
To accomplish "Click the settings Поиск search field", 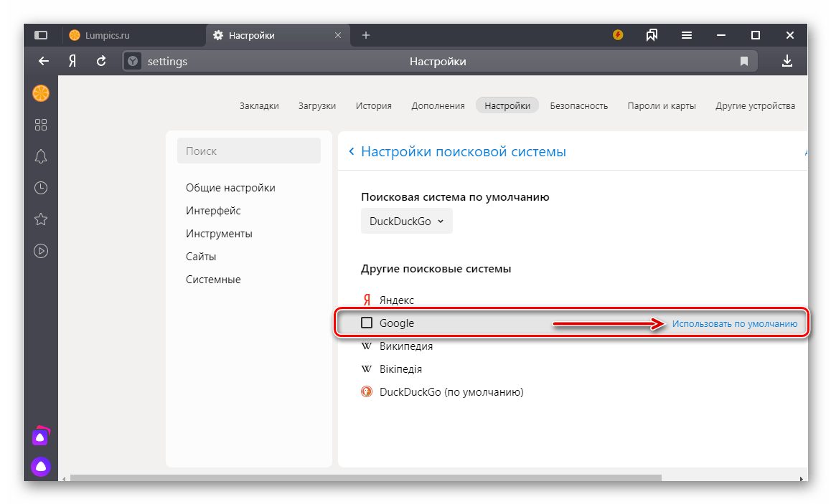I will coord(248,151).
